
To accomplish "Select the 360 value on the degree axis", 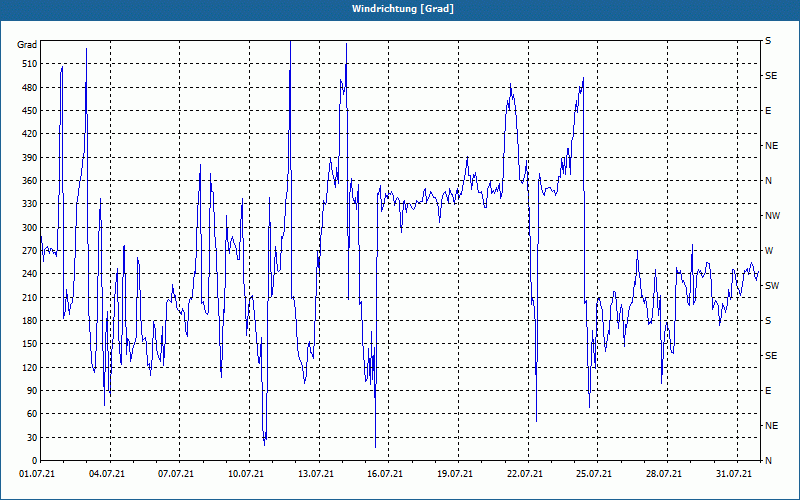I will tap(30, 181).
